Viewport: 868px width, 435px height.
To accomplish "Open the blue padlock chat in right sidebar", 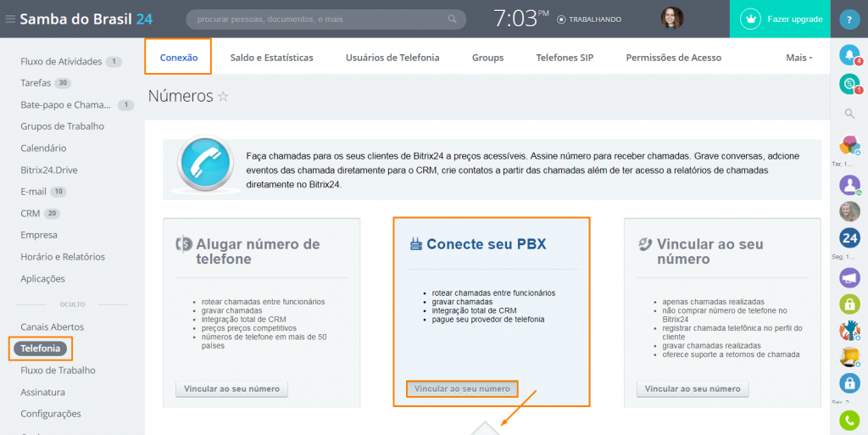I will point(849,383).
